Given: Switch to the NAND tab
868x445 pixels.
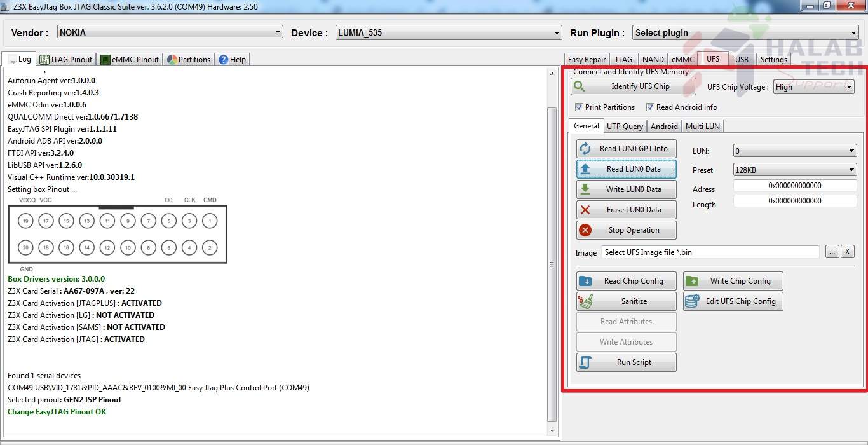Looking at the screenshot, I should (653, 60).
